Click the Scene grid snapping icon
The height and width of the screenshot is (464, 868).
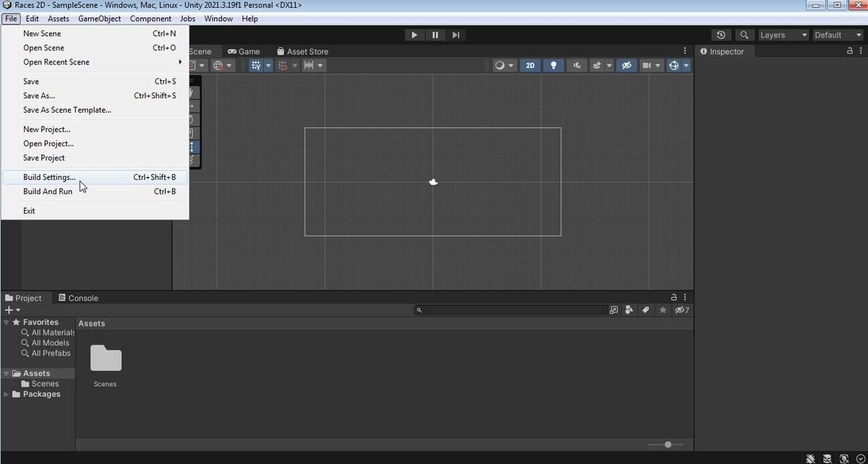point(256,65)
